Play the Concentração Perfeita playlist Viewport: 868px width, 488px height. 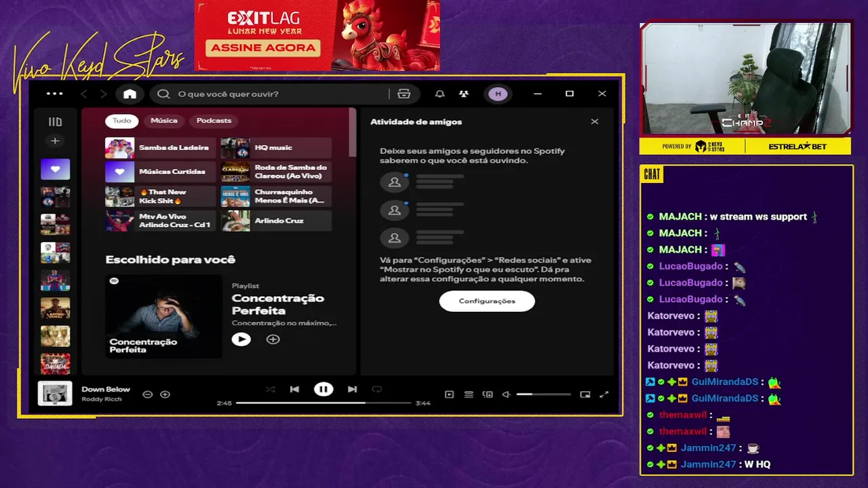pos(241,339)
